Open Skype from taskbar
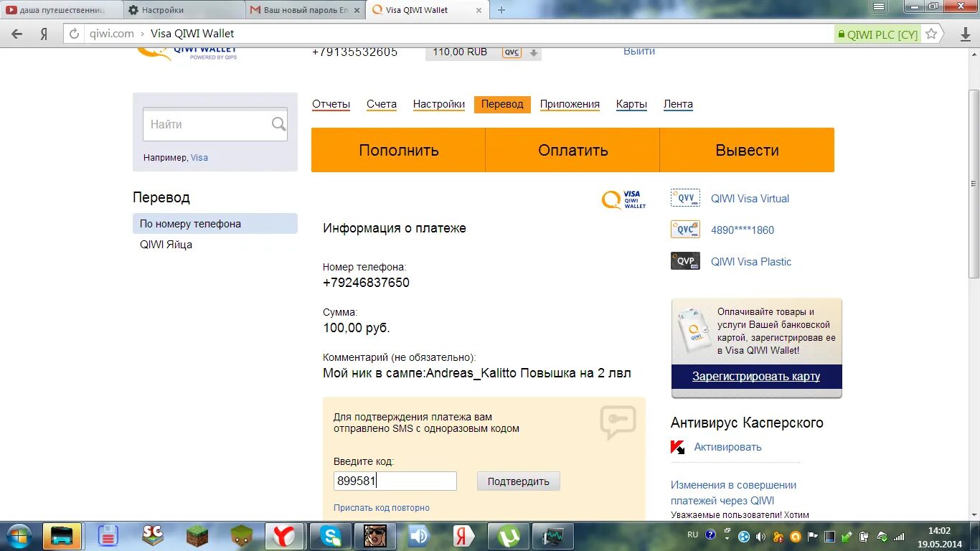 [330, 536]
